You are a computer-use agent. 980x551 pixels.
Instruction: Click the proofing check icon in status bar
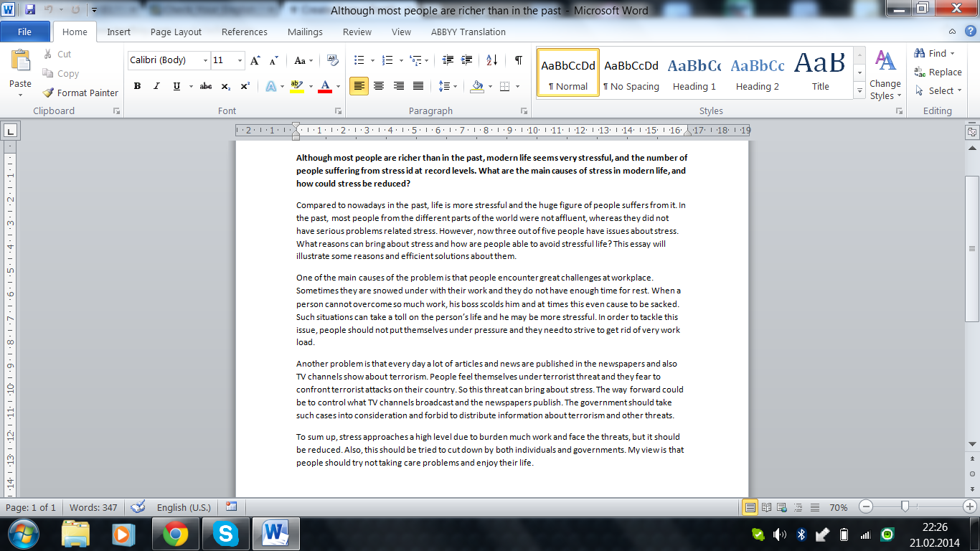point(138,507)
